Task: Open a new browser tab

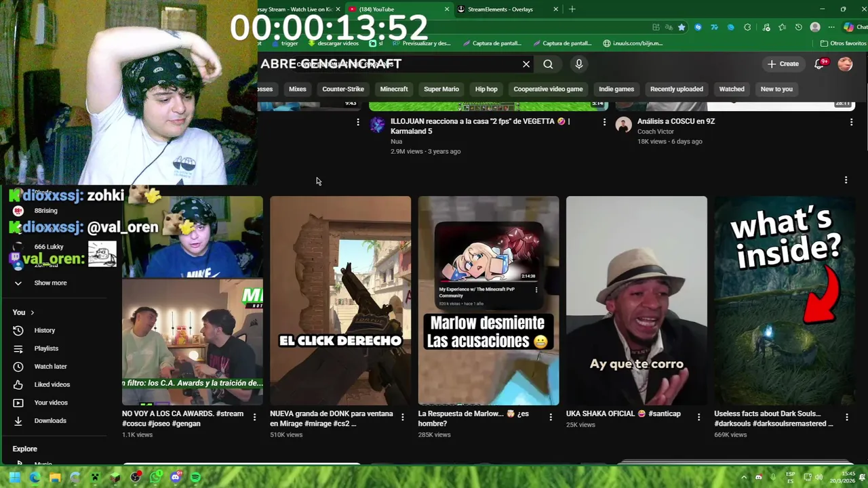Action: (572, 9)
